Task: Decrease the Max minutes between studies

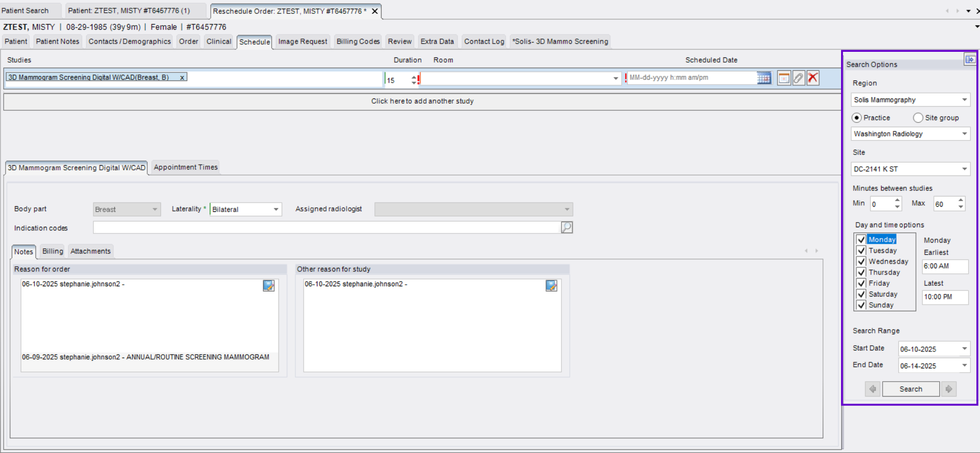Action: tap(961, 207)
